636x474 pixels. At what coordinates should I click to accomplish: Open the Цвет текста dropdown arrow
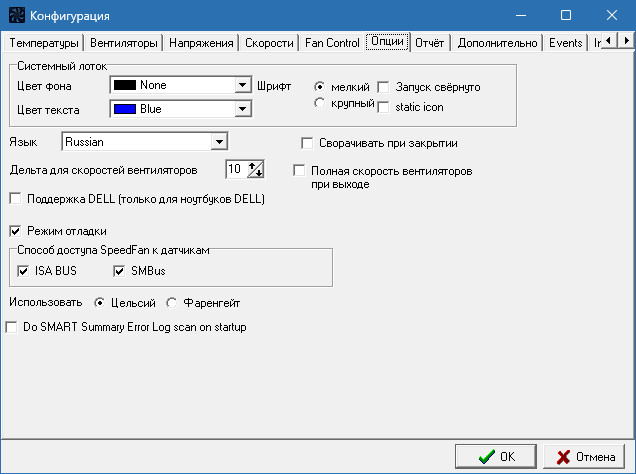[x=243, y=109]
